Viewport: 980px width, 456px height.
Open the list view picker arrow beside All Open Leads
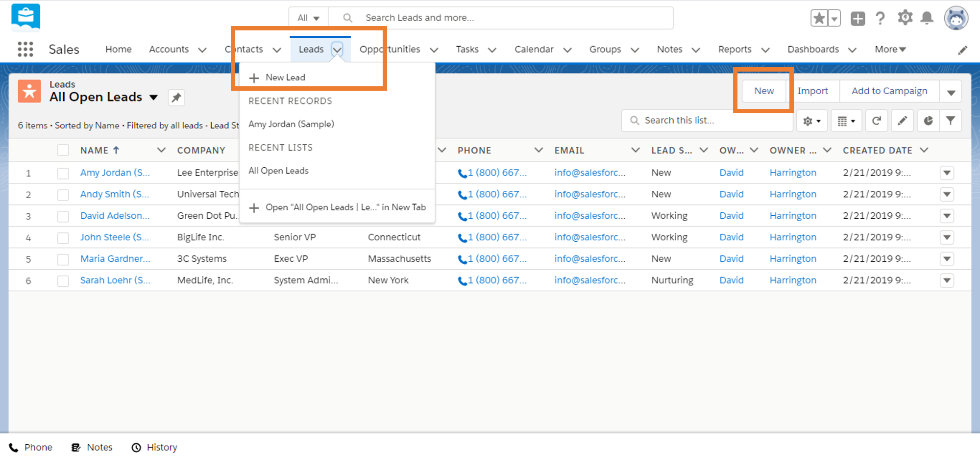pyautogui.click(x=153, y=98)
